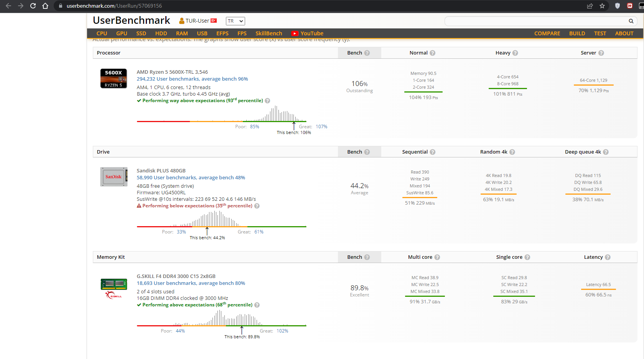The height and width of the screenshot is (359, 644).
Task: Click the browser address bar URL
Action: click(114, 6)
